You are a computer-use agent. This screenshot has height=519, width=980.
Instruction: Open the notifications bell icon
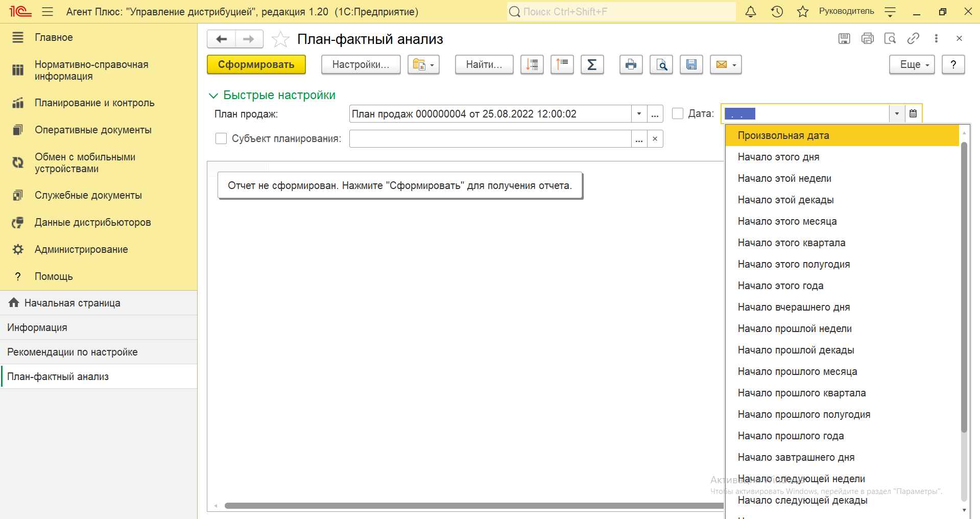point(750,12)
